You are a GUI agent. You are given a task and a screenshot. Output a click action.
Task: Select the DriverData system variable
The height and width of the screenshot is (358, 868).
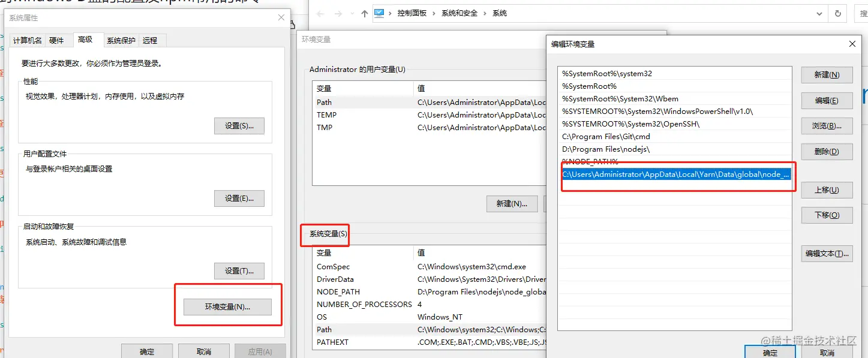tap(430, 279)
